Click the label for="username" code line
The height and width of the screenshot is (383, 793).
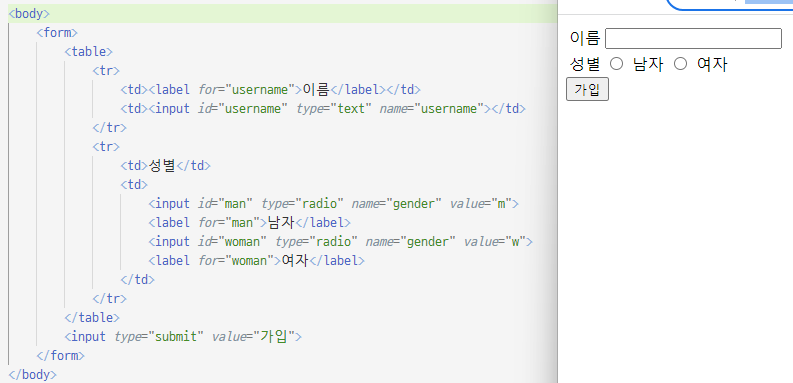point(271,90)
